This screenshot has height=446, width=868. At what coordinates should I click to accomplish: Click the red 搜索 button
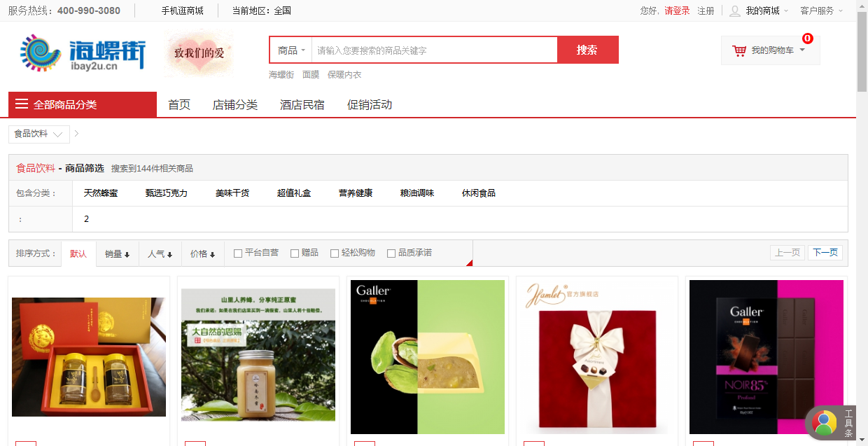point(587,50)
